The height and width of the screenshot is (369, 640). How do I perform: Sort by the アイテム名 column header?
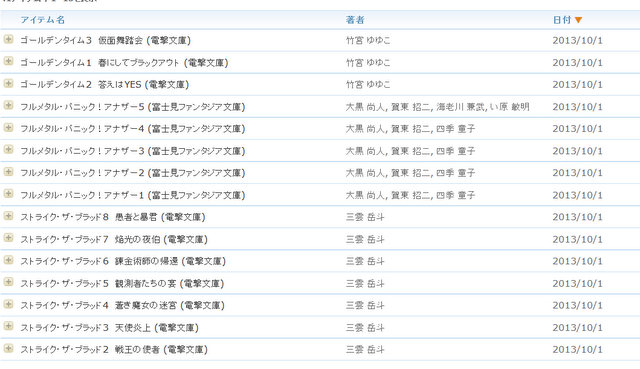click(x=42, y=20)
